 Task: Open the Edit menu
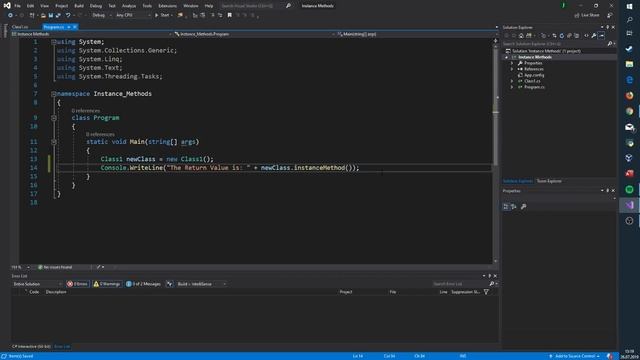pos(31,6)
